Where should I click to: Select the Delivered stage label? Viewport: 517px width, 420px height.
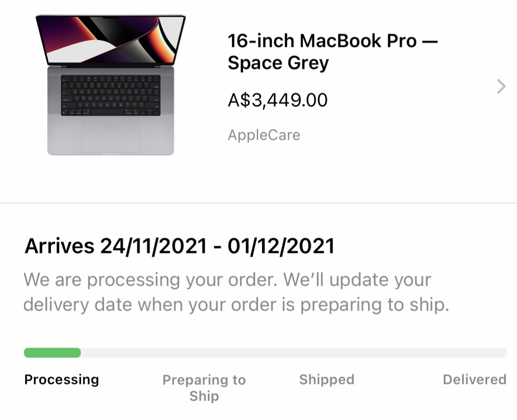coord(474,379)
